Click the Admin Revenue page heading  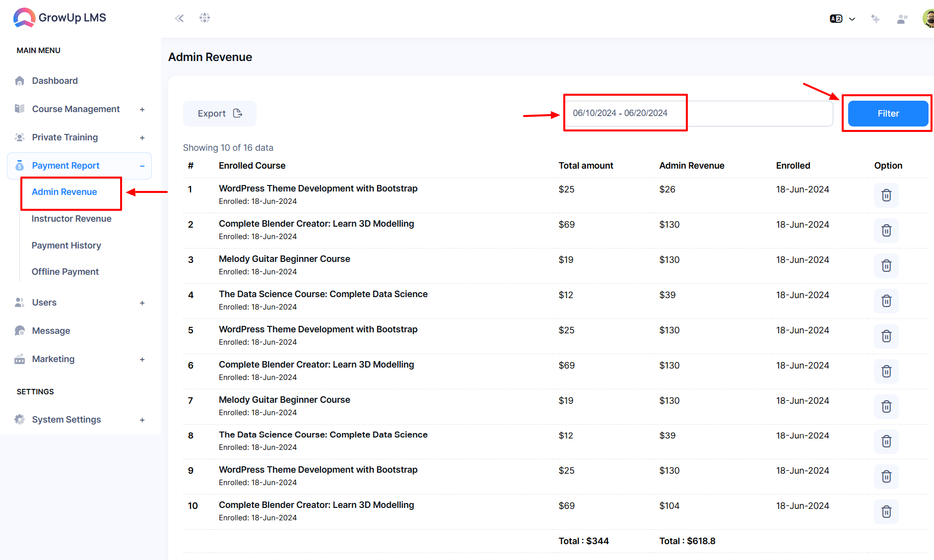[x=210, y=57]
